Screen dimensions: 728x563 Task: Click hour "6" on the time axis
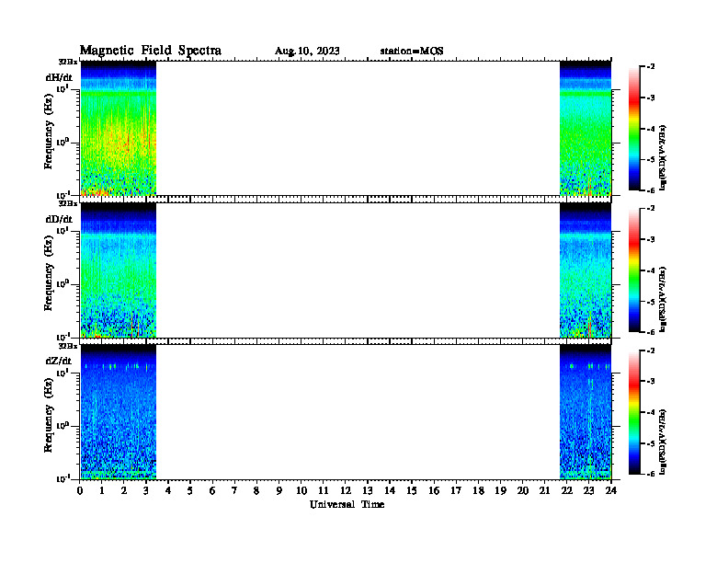point(212,490)
